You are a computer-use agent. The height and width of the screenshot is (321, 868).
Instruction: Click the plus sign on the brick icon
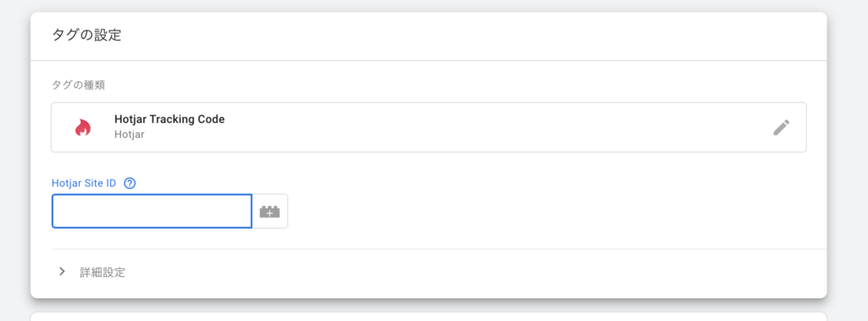(x=270, y=213)
